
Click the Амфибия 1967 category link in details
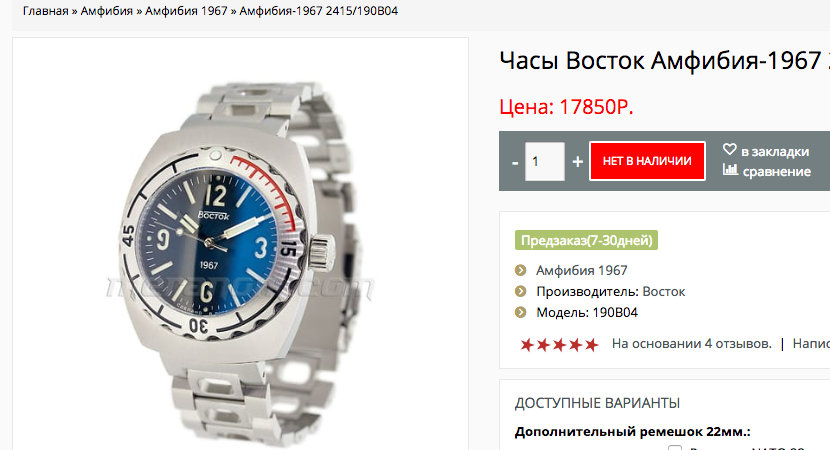coord(581,271)
